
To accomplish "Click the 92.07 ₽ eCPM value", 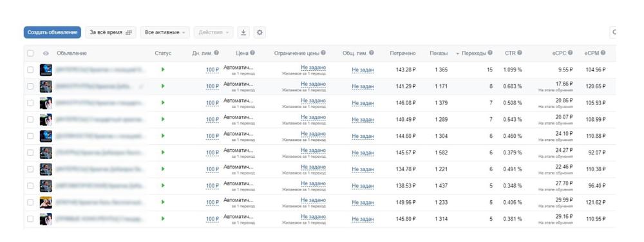I will pyautogui.click(x=597, y=153).
